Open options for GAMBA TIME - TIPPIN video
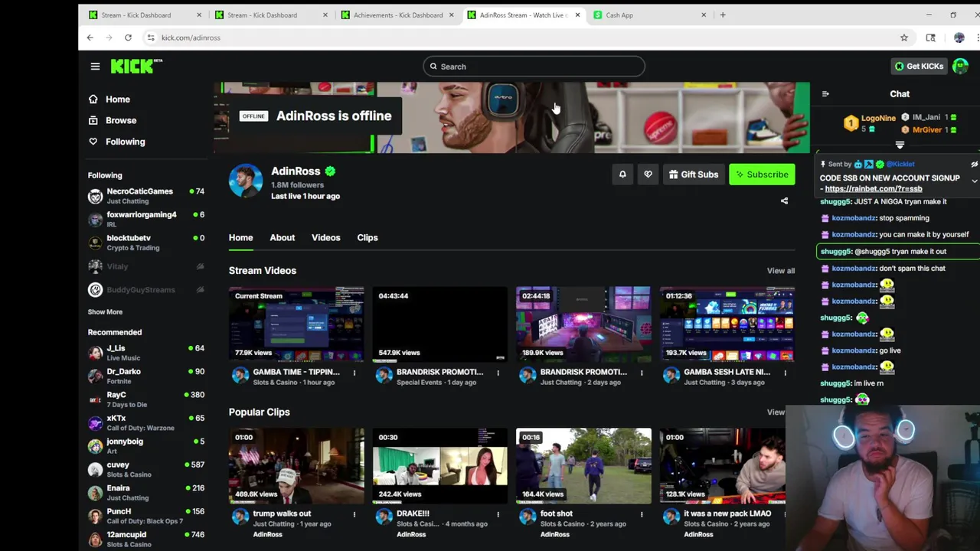The image size is (980, 551). pyautogui.click(x=354, y=373)
